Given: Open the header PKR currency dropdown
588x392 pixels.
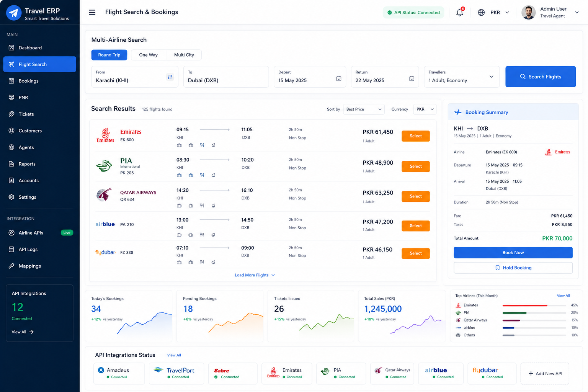Looking at the screenshot, I should 500,12.
